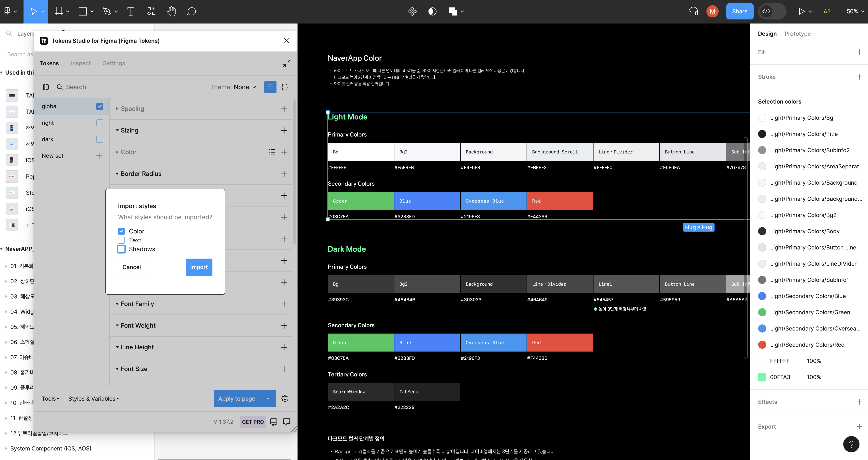Image resolution: width=868 pixels, height=460 pixels.
Task: Open the Apply to page arrow dropdown
Action: tap(268, 399)
